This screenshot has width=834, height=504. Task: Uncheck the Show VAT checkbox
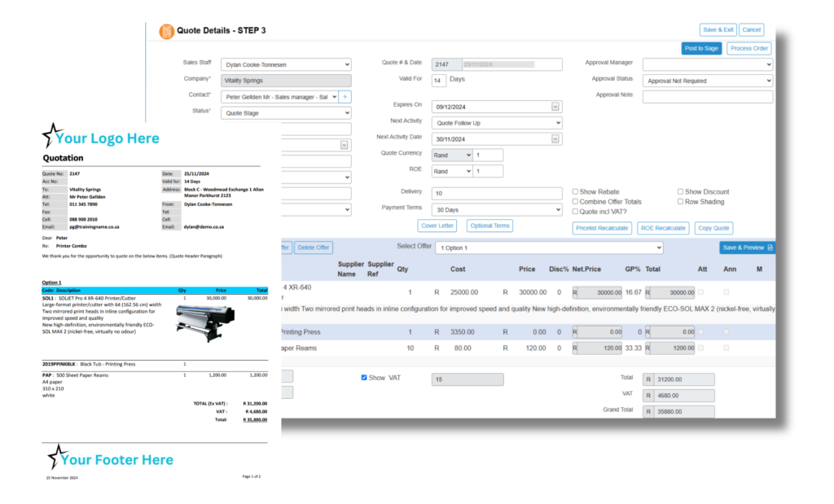click(x=364, y=378)
